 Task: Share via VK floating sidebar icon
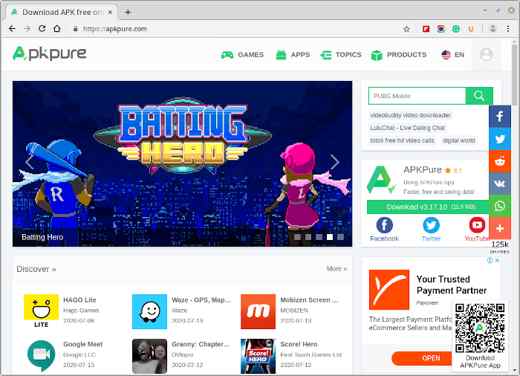[500, 184]
